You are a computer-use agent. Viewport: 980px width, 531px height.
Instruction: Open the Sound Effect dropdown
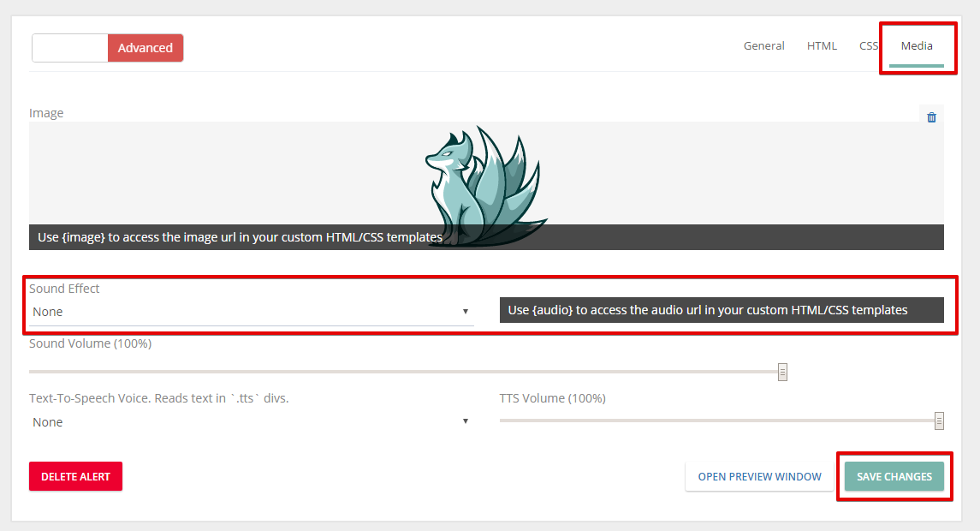click(252, 312)
